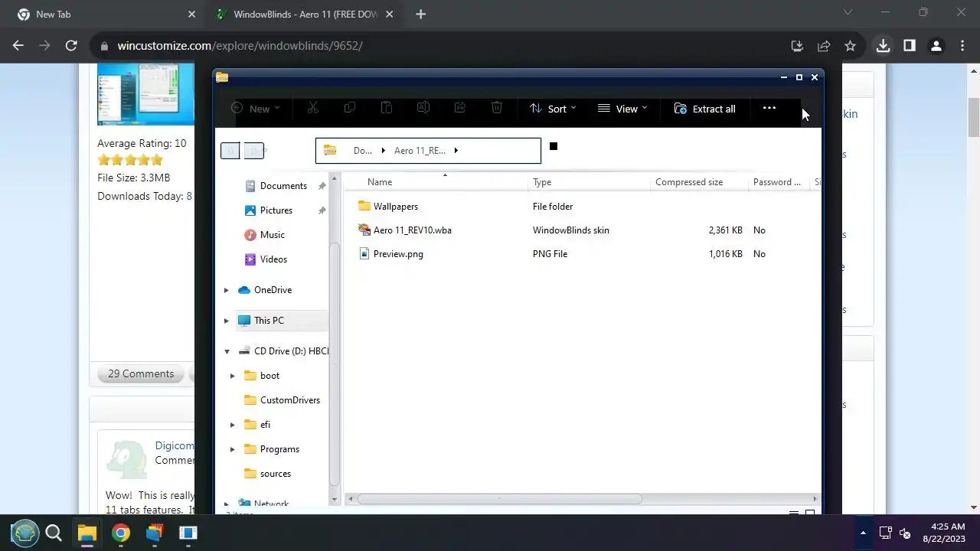Click the Aero 11_RE... breadcrumb segment

tap(420, 151)
